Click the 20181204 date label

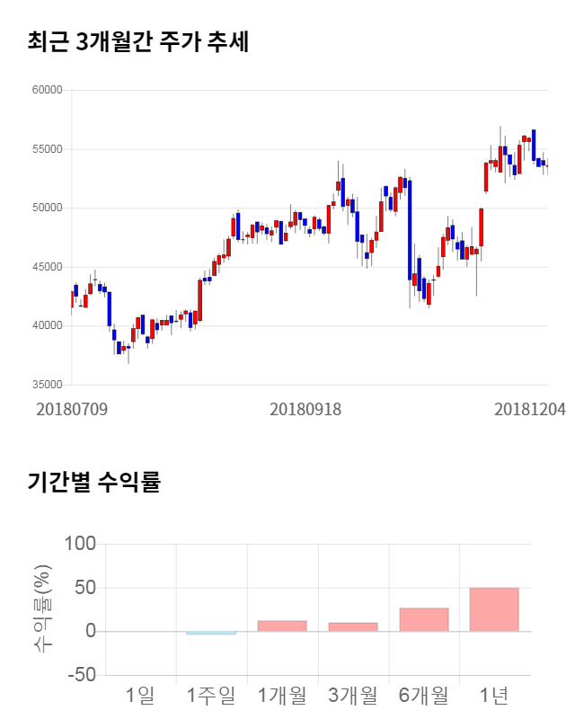530,409
